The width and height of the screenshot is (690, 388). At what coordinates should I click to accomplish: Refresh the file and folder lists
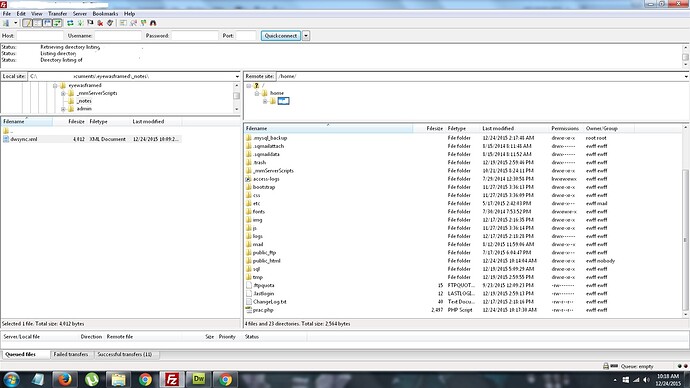[70, 23]
